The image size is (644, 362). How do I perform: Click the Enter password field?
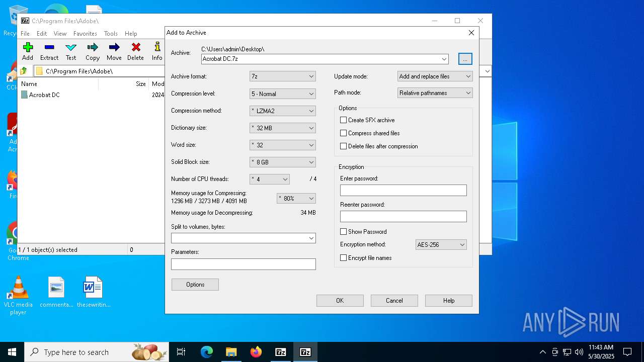[404, 190]
